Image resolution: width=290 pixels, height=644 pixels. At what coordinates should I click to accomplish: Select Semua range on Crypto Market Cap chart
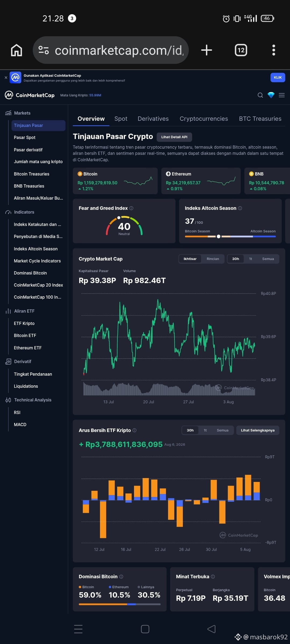[268, 259]
